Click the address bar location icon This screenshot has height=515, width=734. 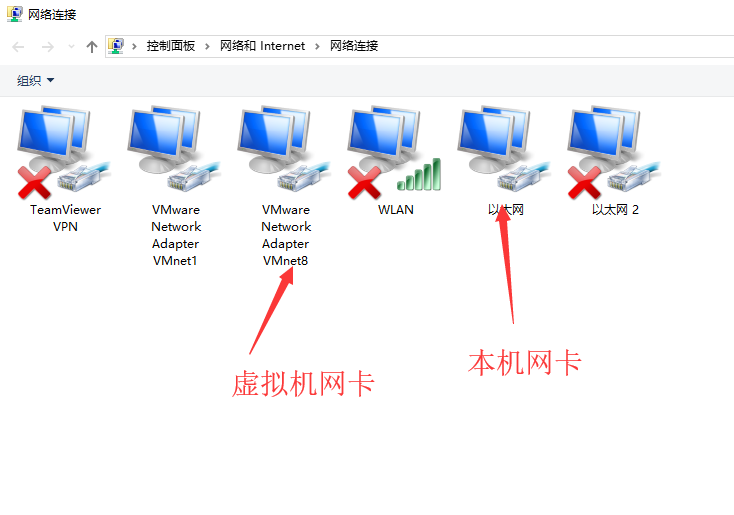[116, 46]
